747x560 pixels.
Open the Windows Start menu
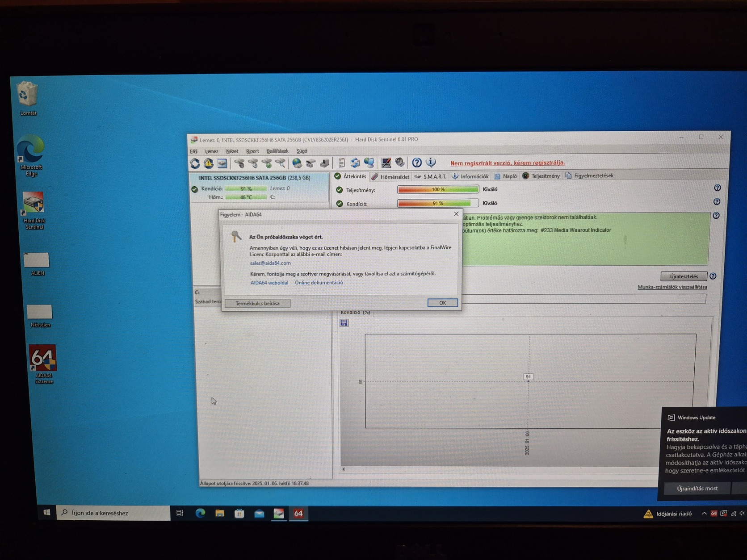(47, 513)
